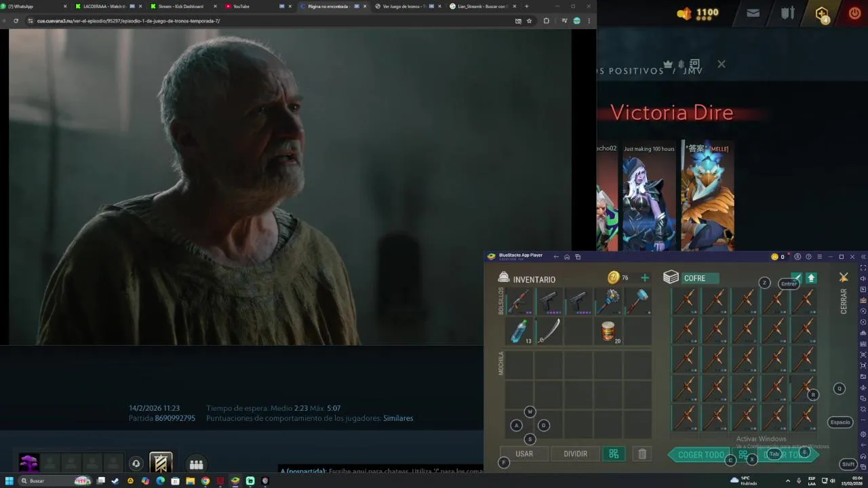Click the gold coin balance icon showing 76

pyautogui.click(x=613, y=277)
